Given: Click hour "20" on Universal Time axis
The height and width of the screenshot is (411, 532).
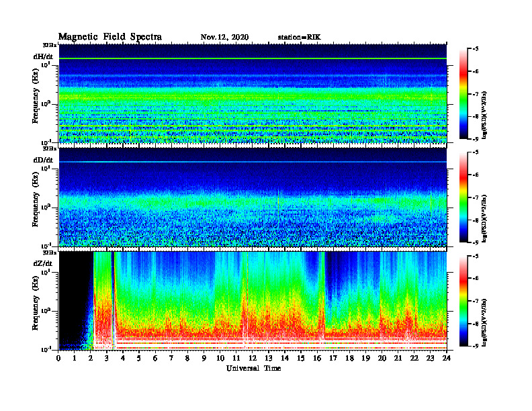Looking at the screenshot, I should point(382,359).
